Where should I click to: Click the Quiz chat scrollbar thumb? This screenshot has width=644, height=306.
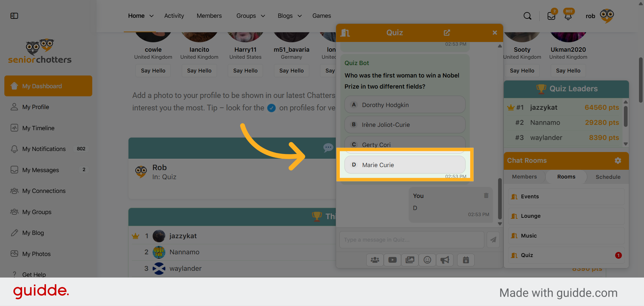click(x=500, y=199)
